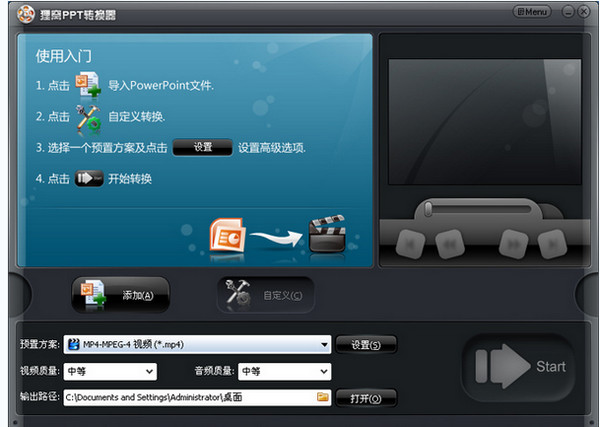Click the MP4 format icon in preset box
This screenshot has height=427, width=600.
[x=73, y=344]
